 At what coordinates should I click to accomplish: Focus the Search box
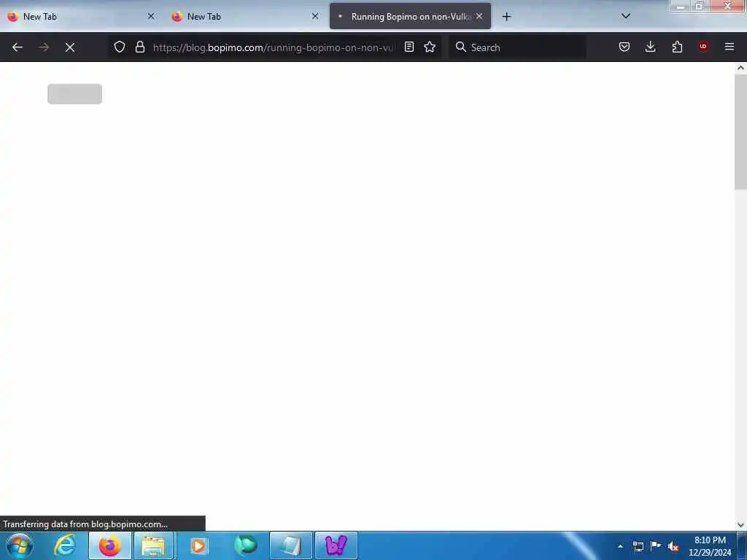coord(517,47)
